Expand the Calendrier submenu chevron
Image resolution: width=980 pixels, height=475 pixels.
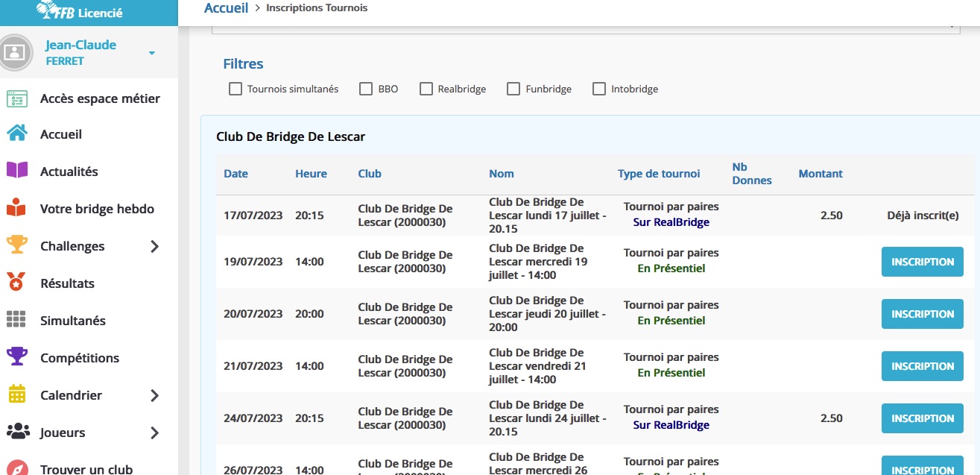coord(154,395)
